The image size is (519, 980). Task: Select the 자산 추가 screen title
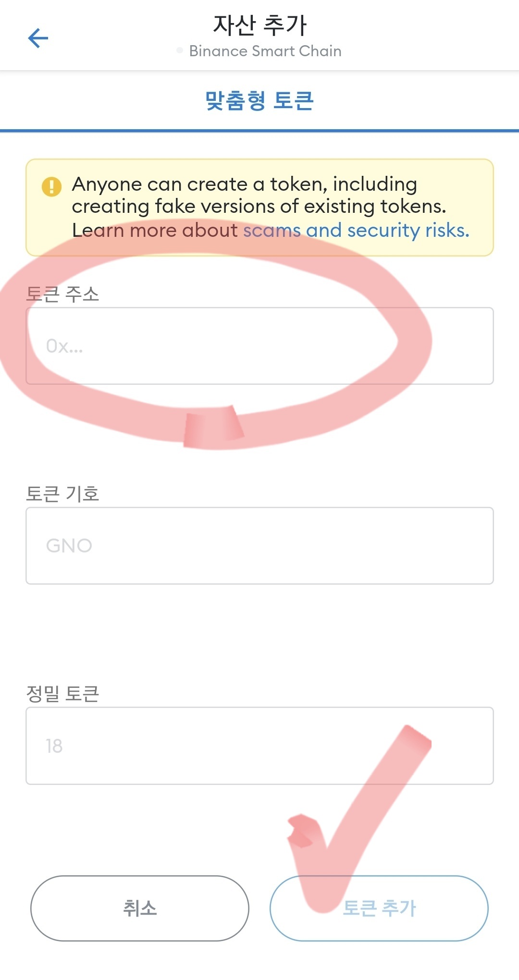(x=259, y=25)
